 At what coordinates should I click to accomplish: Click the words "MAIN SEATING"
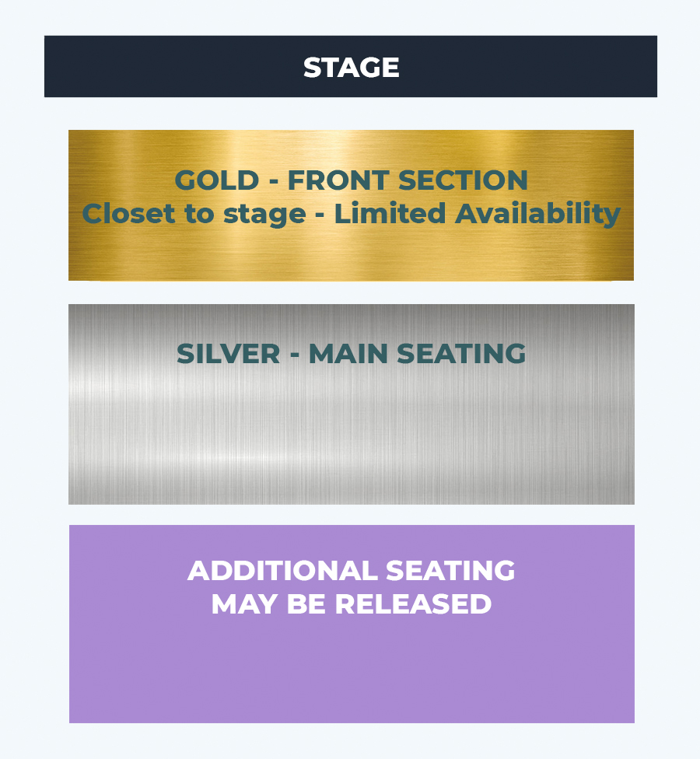point(417,354)
